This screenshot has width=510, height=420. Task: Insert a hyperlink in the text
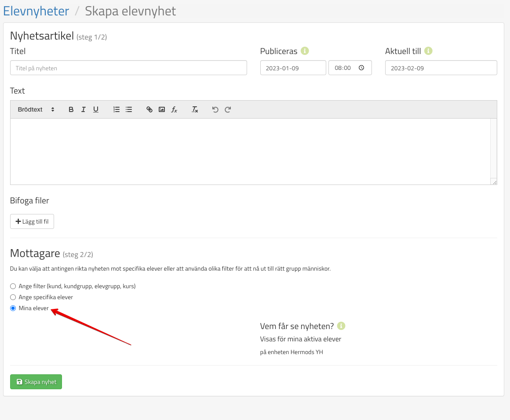tap(149, 109)
